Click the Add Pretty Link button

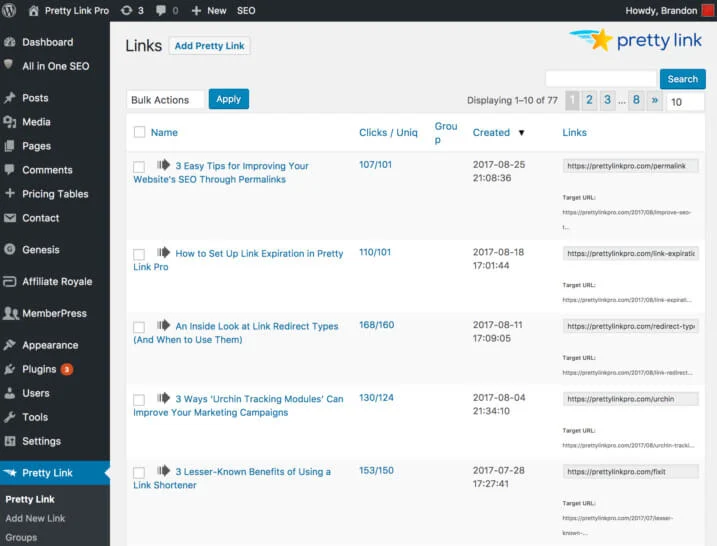pyautogui.click(x=209, y=46)
